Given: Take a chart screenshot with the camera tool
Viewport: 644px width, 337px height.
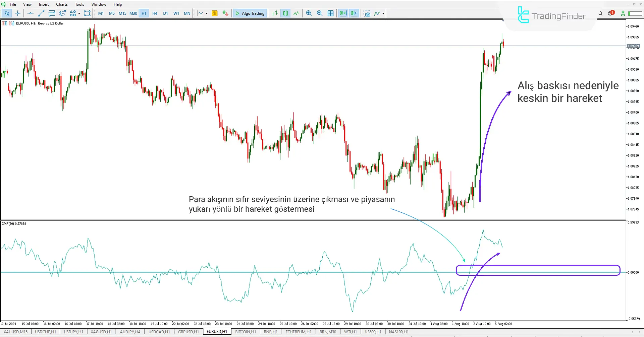Looking at the screenshot, I should (367, 13).
